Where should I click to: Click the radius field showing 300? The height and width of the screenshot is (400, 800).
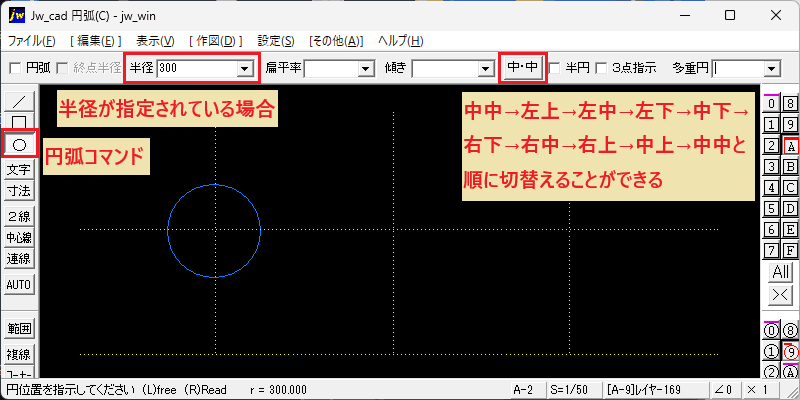(x=197, y=68)
